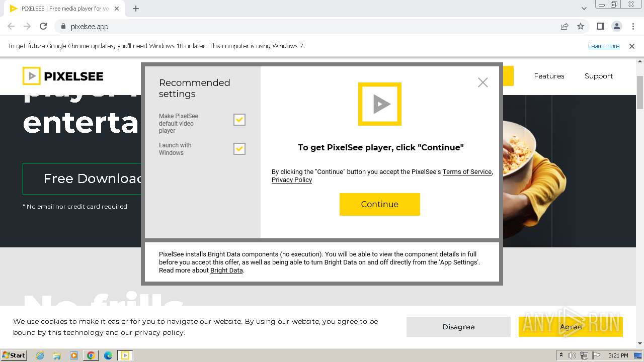Open the Features menu item
The image size is (644, 362).
pos(549,76)
